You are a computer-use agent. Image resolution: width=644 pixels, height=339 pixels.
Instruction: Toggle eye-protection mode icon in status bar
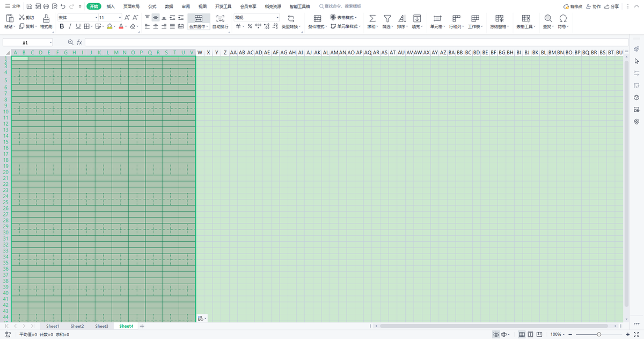coord(495,334)
